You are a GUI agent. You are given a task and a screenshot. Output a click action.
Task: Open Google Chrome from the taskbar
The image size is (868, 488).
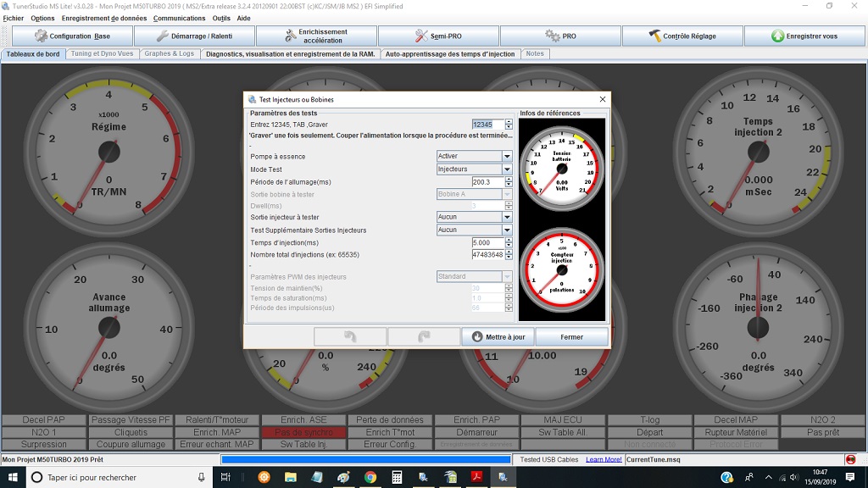(369, 477)
